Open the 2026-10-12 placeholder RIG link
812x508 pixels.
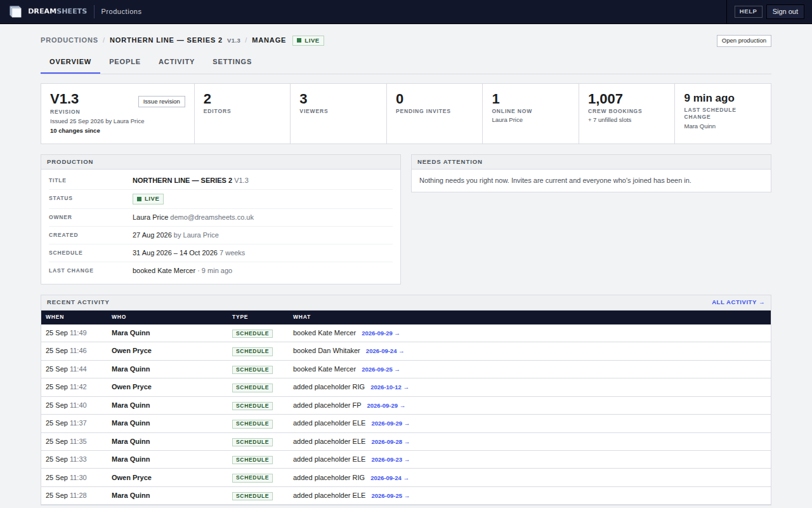pos(390,387)
